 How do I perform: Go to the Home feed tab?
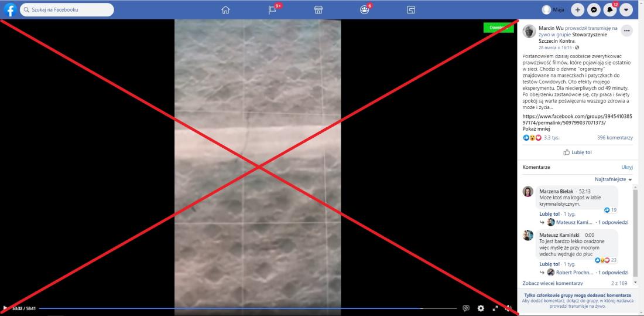pos(225,10)
